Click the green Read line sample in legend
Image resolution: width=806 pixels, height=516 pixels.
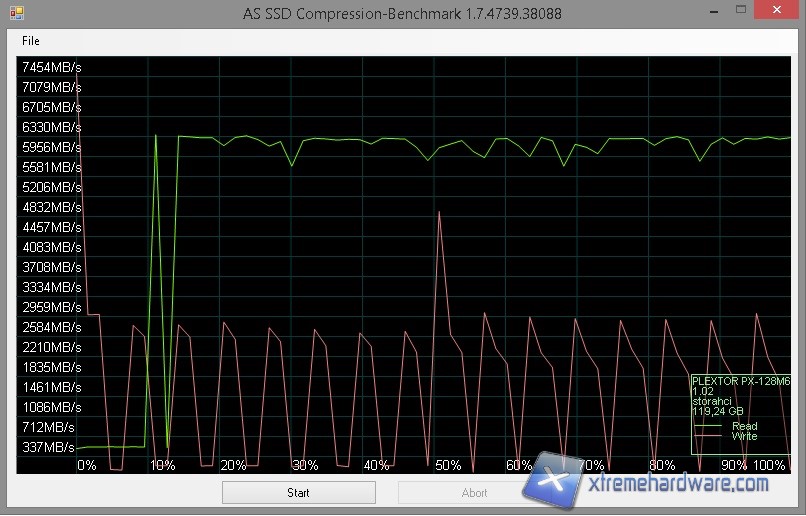pyautogui.click(x=708, y=427)
